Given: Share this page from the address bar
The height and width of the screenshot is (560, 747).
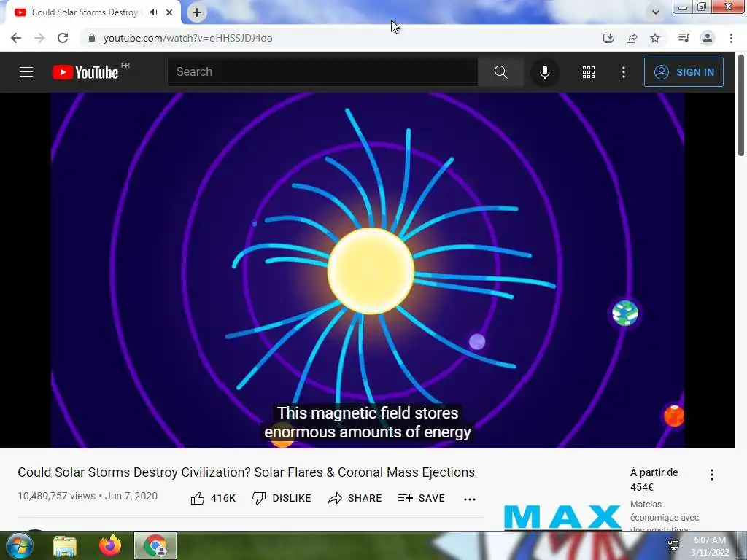Looking at the screenshot, I should coord(632,38).
